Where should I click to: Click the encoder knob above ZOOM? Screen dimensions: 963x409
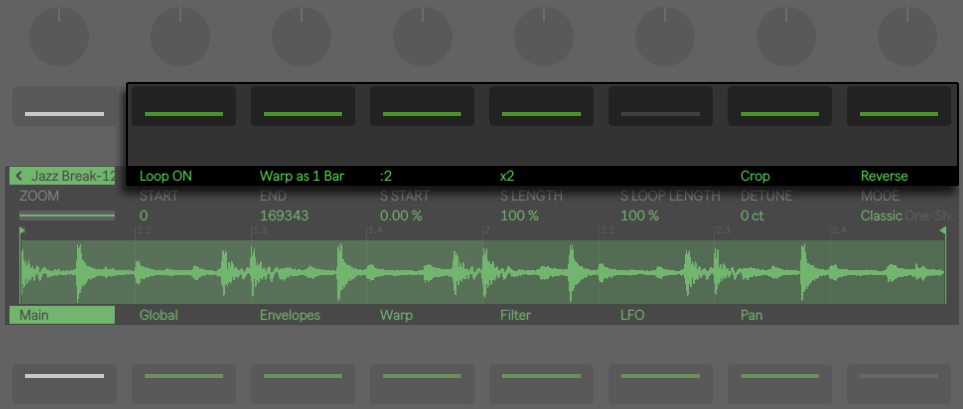tap(59, 37)
